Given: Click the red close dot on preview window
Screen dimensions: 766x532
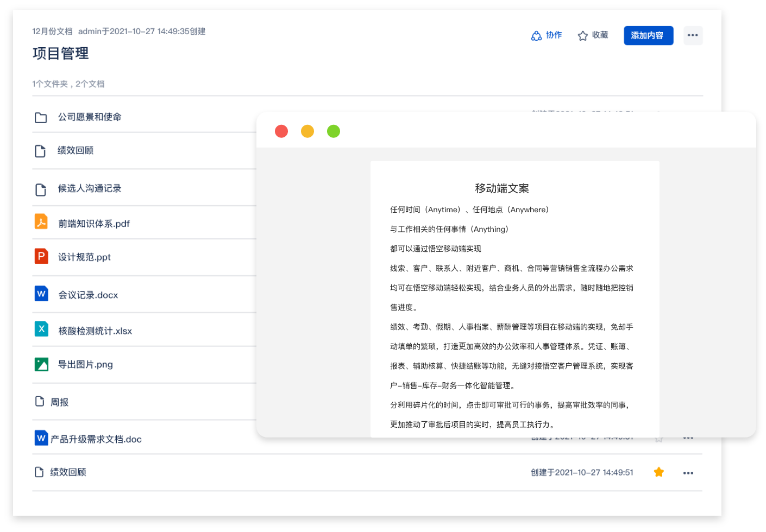Looking at the screenshot, I should [281, 131].
